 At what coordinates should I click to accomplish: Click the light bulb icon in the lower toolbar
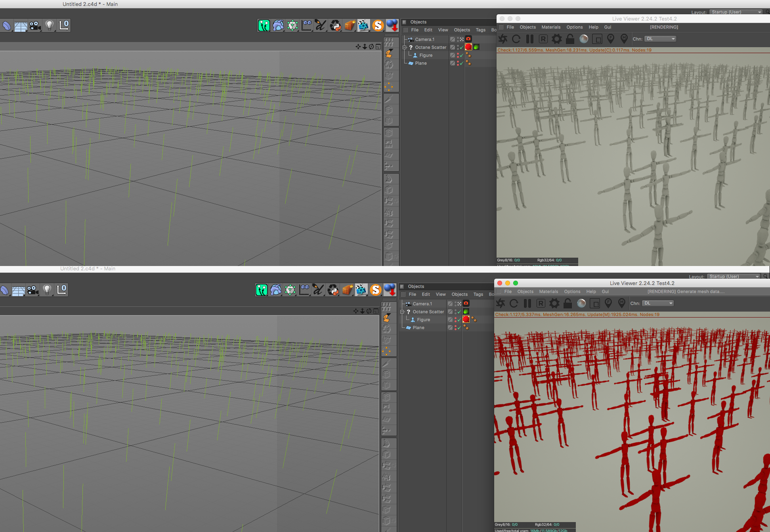47,290
